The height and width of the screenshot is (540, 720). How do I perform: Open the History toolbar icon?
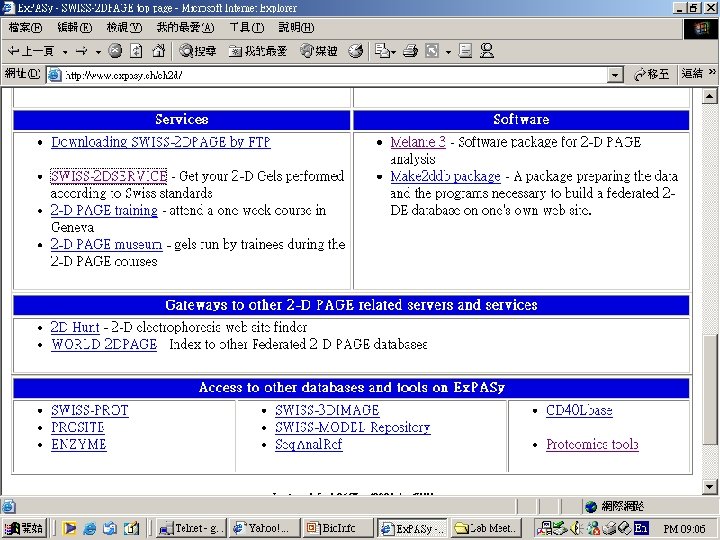click(x=356, y=51)
